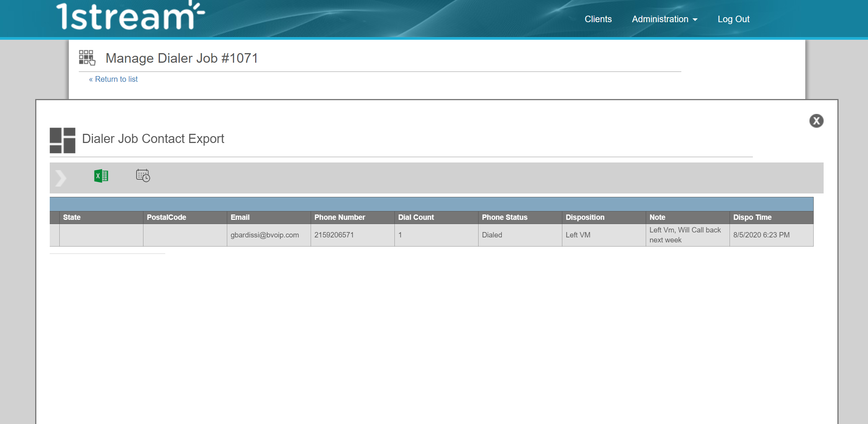Select the Dialed phone status cell
This screenshot has width=868, height=424.
coord(520,235)
